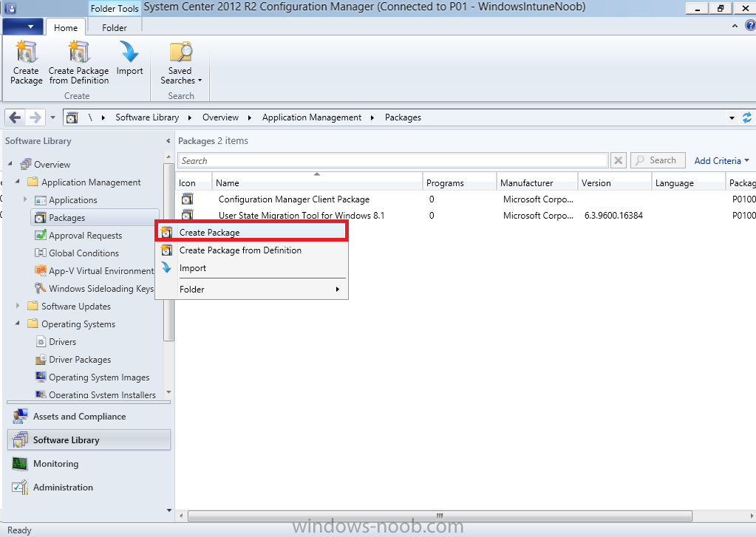Collapse the Application Management folder
756x537 pixels.
pyautogui.click(x=18, y=182)
